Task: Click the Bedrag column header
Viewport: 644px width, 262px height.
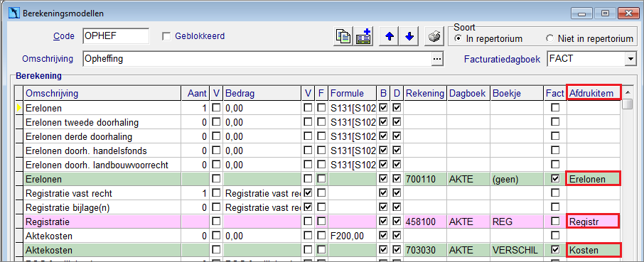Action: 262,94
